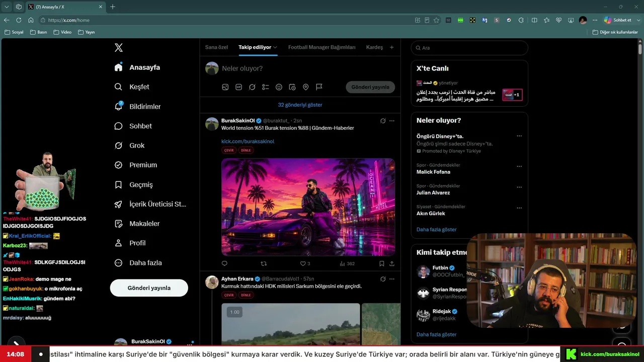Open Yayın bookmarks folder
The image size is (644, 362).
click(x=87, y=32)
